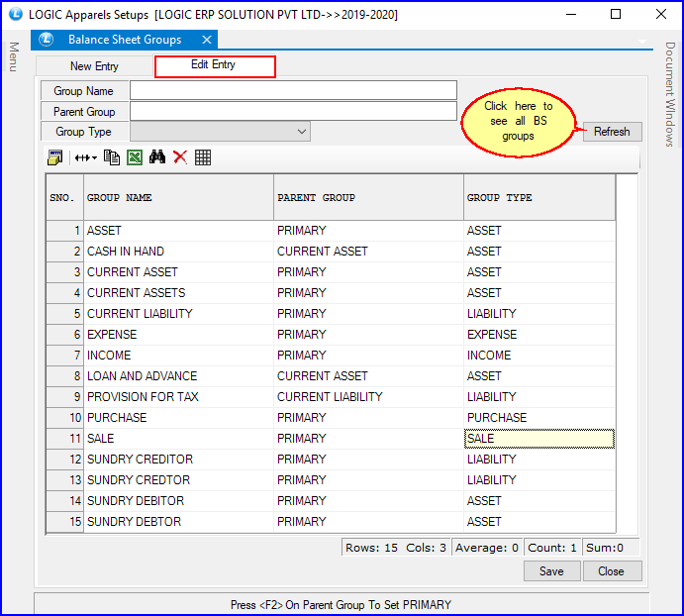Minimize the LOGIC Apparels Setups window
Screen dimensions: 684x616
tap(571, 15)
